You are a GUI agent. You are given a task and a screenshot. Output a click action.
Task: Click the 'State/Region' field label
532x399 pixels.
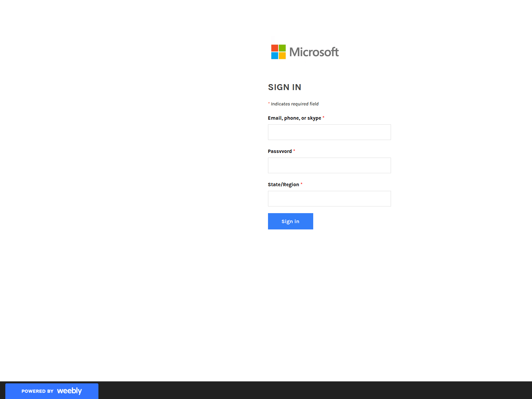284,185
